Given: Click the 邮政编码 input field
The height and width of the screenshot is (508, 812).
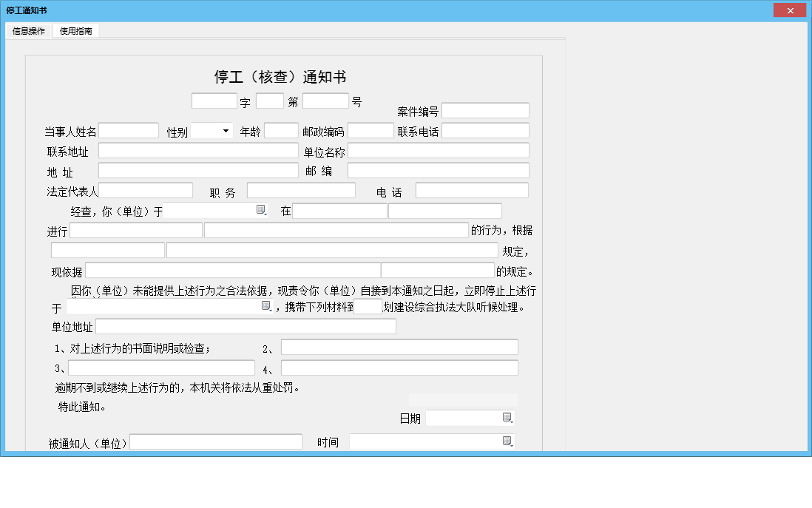Looking at the screenshot, I should tap(371, 130).
